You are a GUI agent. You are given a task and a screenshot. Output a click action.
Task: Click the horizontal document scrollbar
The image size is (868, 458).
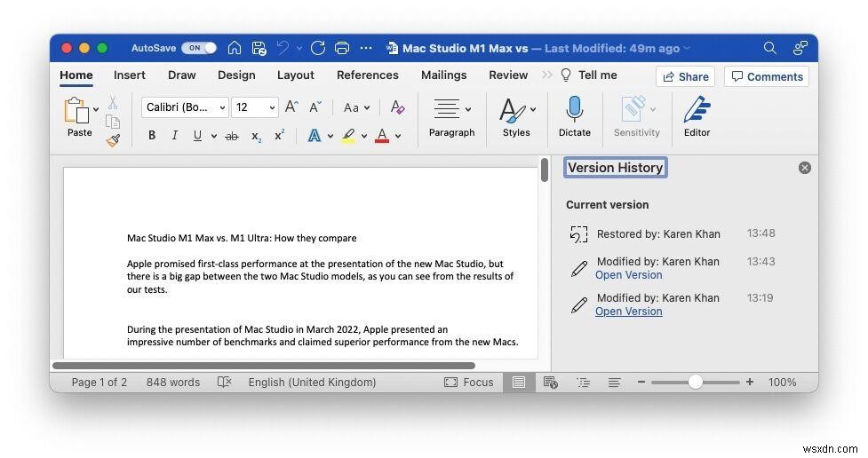[x=264, y=366]
